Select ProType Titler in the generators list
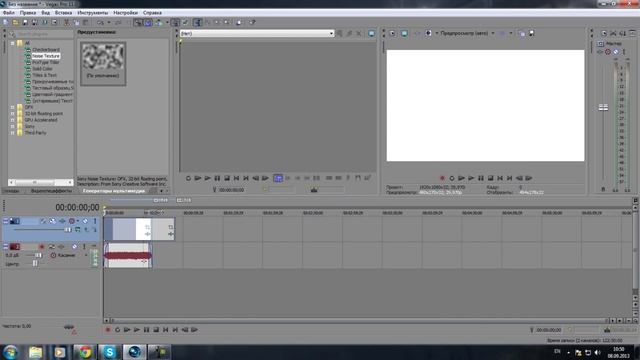 point(46,62)
